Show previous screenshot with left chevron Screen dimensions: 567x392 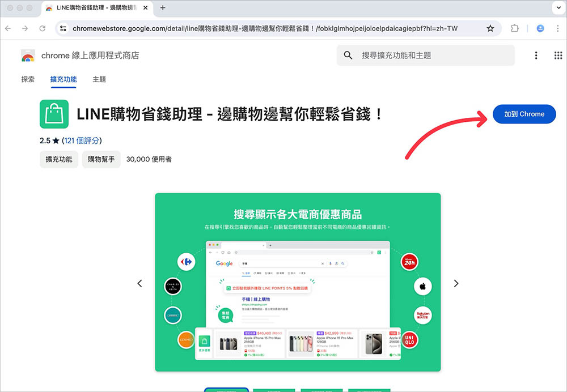coord(140,283)
